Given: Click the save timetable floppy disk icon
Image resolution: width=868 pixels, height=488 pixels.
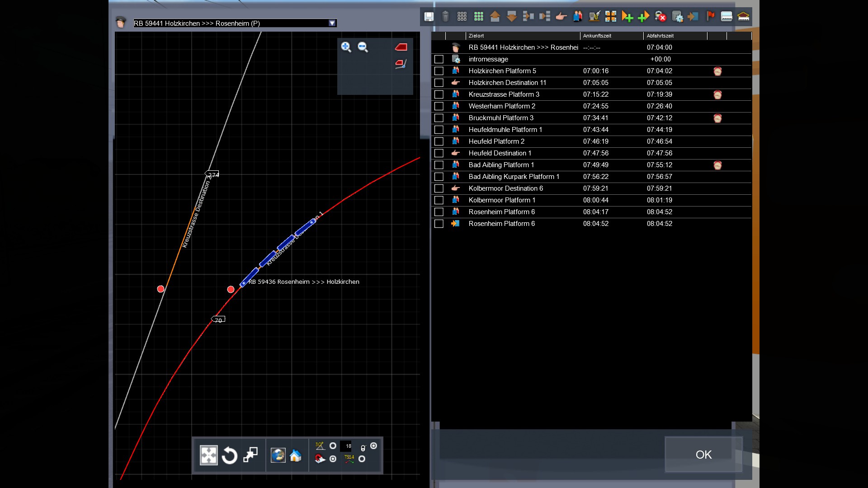Looking at the screenshot, I should pos(429,17).
